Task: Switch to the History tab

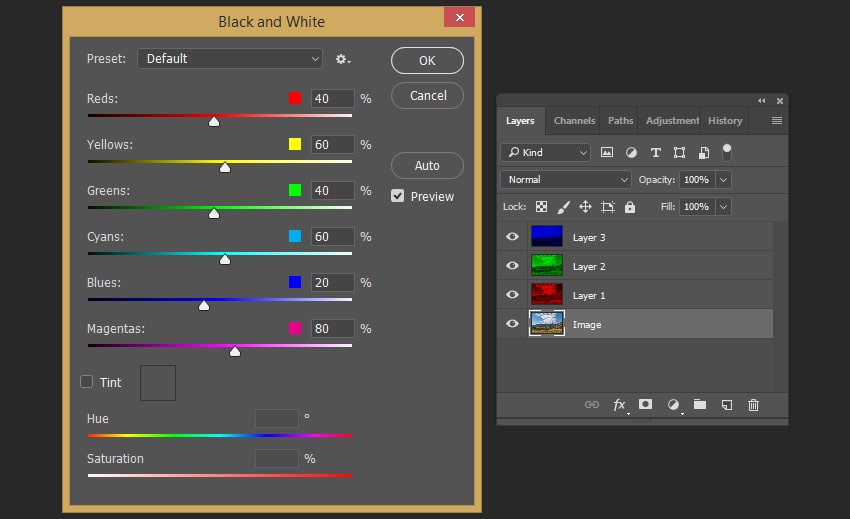Action: [x=725, y=121]
